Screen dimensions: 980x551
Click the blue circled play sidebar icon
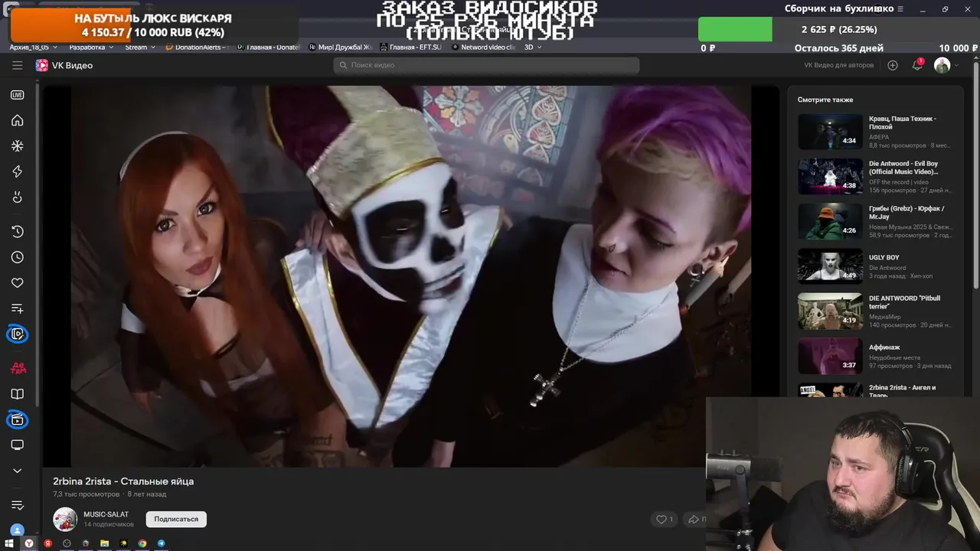(17, 334)
